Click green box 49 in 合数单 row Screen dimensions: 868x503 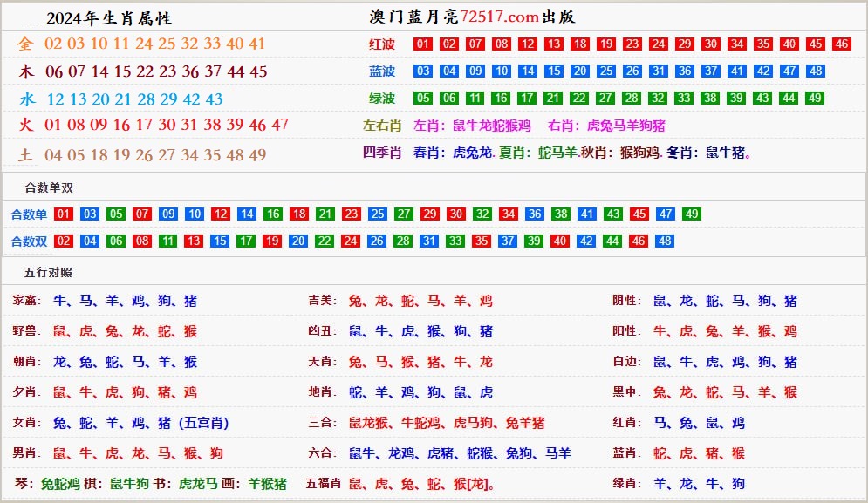(x=691, y=214)
